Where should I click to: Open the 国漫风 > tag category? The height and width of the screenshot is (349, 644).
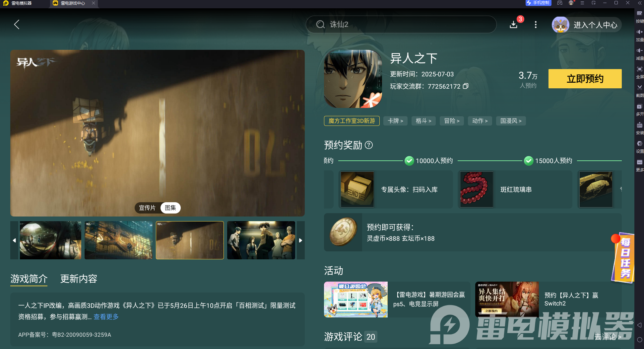coord(511,121)
